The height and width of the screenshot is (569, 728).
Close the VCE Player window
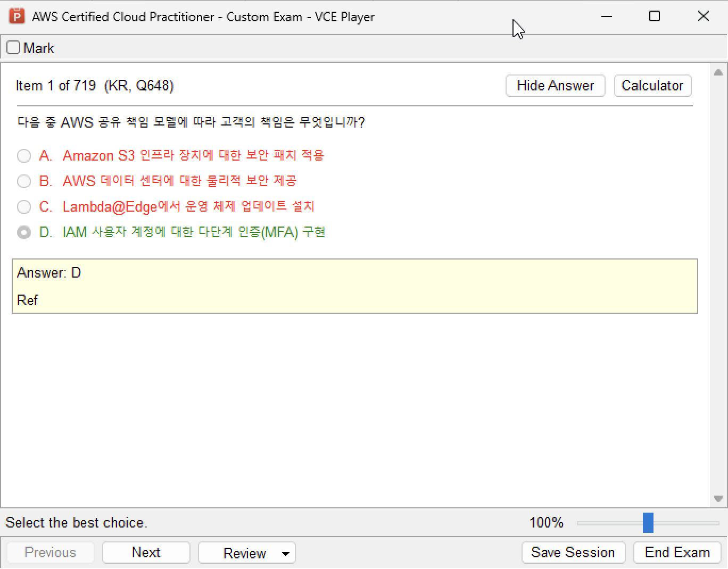(703, 16)
